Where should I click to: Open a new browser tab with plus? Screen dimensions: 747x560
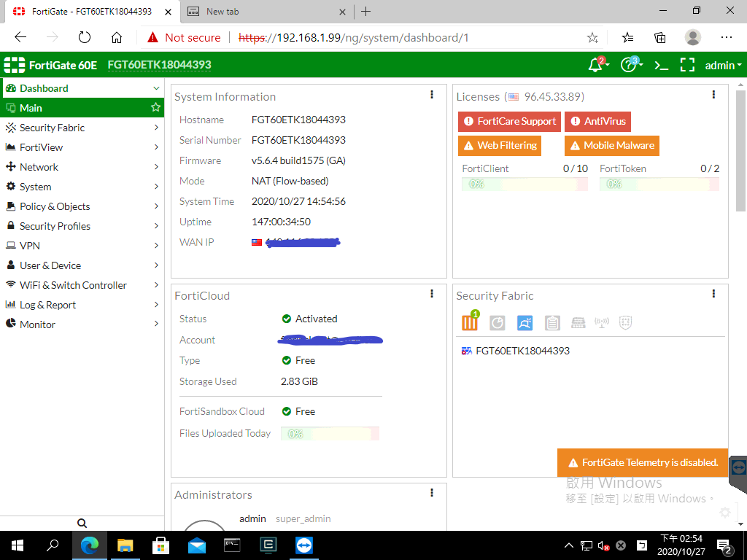(366, 12)
